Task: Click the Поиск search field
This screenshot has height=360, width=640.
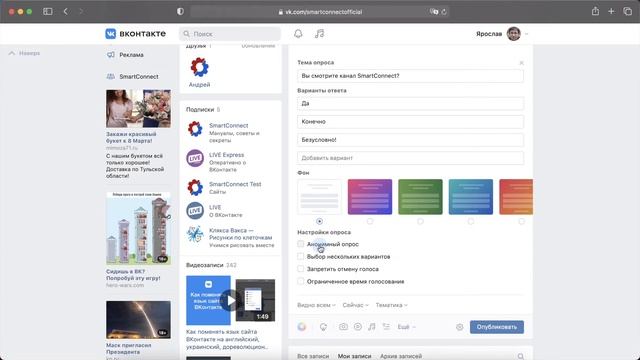Action: 230,34
